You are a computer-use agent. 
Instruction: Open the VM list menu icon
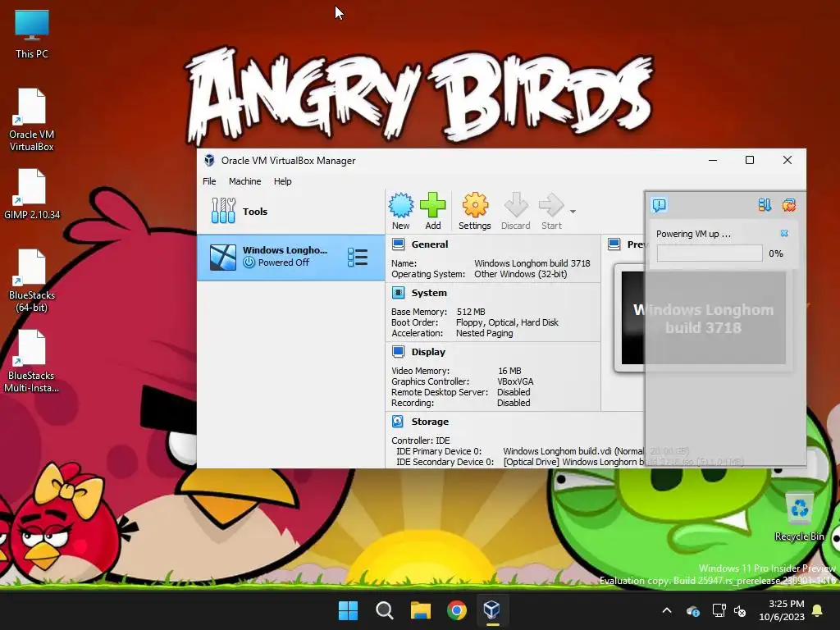(358, 257)
